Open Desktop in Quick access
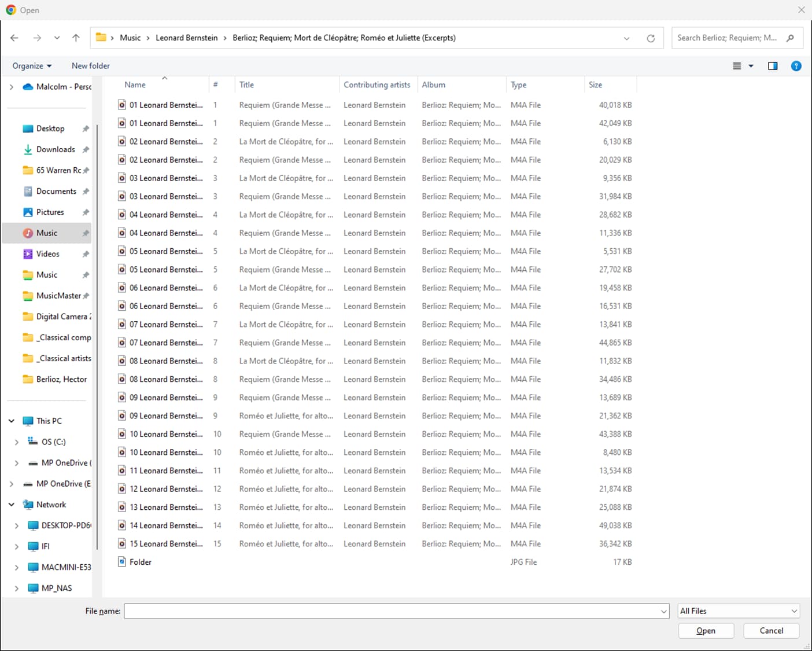Viewport: 812px width, 651px height. pyautogui.click(x=50, y=128)
